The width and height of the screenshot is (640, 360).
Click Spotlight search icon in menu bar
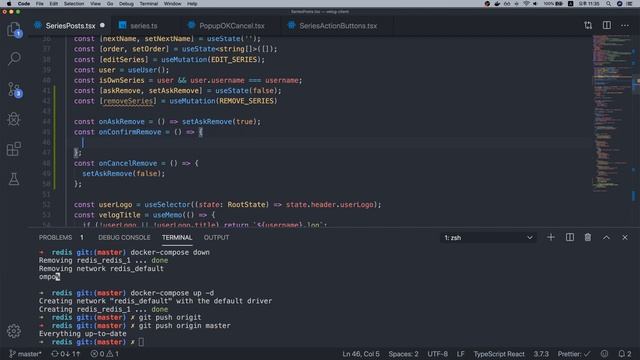(608, 4)
